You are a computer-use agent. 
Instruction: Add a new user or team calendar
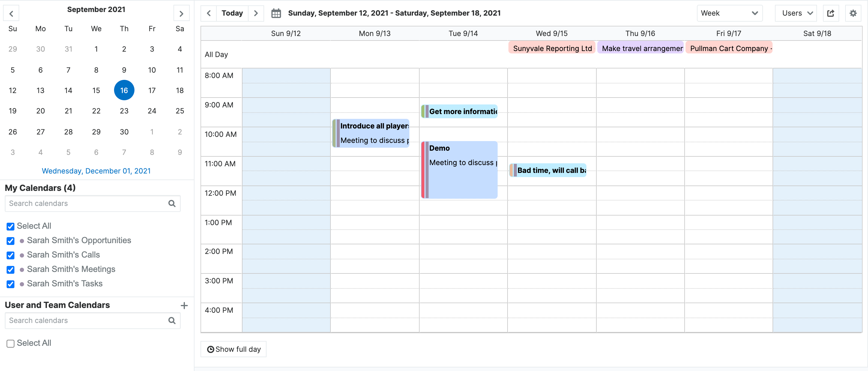point(184,305)
